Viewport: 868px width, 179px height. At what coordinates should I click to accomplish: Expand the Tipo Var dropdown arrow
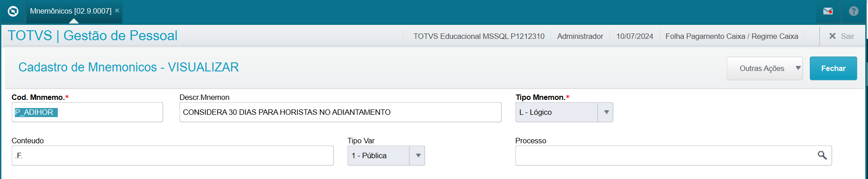point(418,155)
